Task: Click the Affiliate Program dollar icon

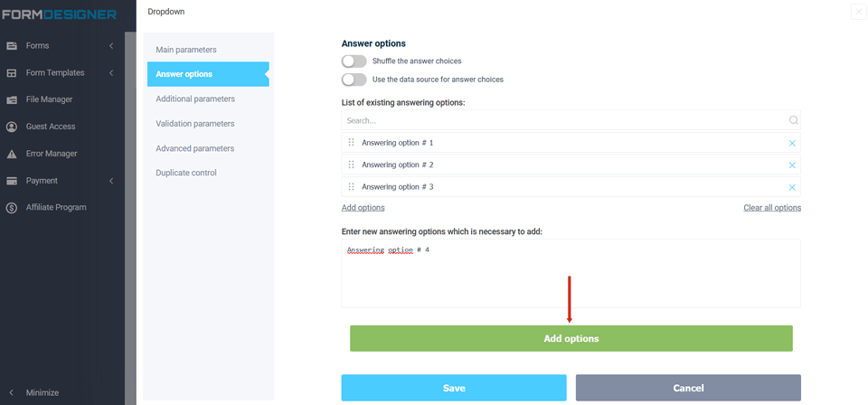Action: coord(12,207)
